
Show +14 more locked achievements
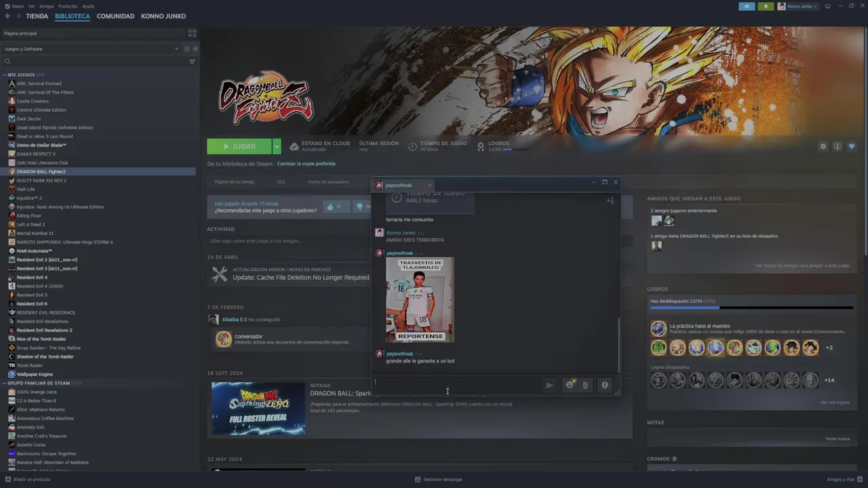click(829, 380)
